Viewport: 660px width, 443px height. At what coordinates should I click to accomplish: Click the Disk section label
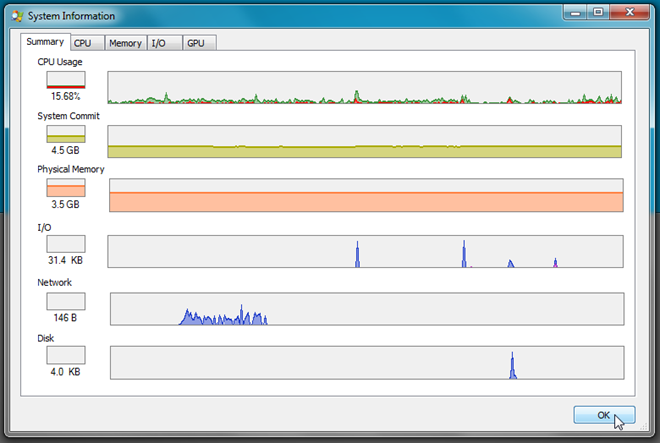[45, 338]
